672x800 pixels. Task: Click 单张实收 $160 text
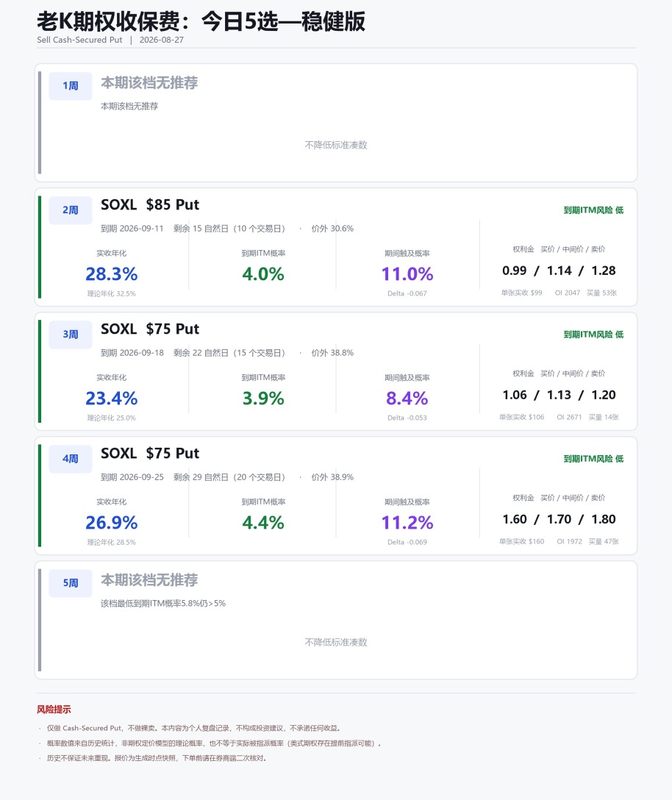(521, 541)
